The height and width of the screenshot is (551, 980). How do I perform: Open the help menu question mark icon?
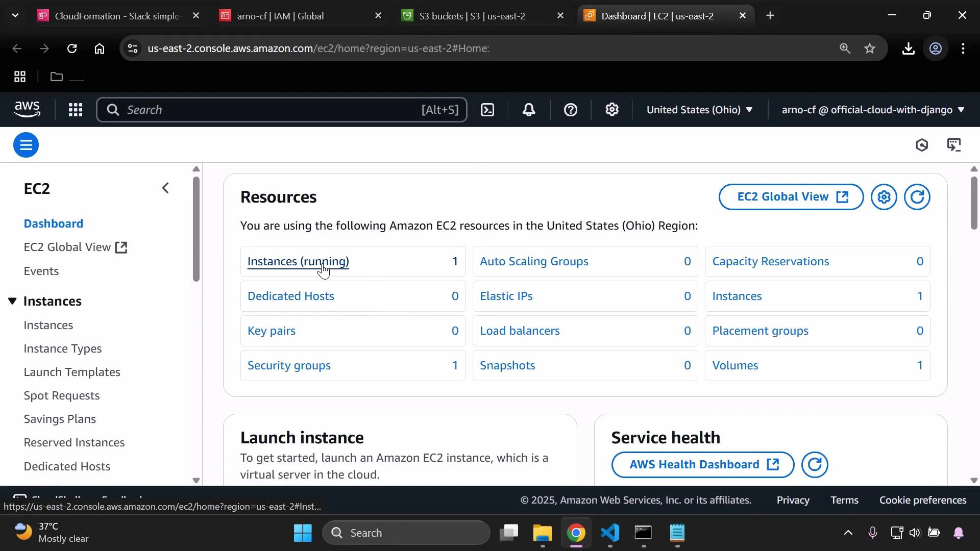(x=571, y=110)
